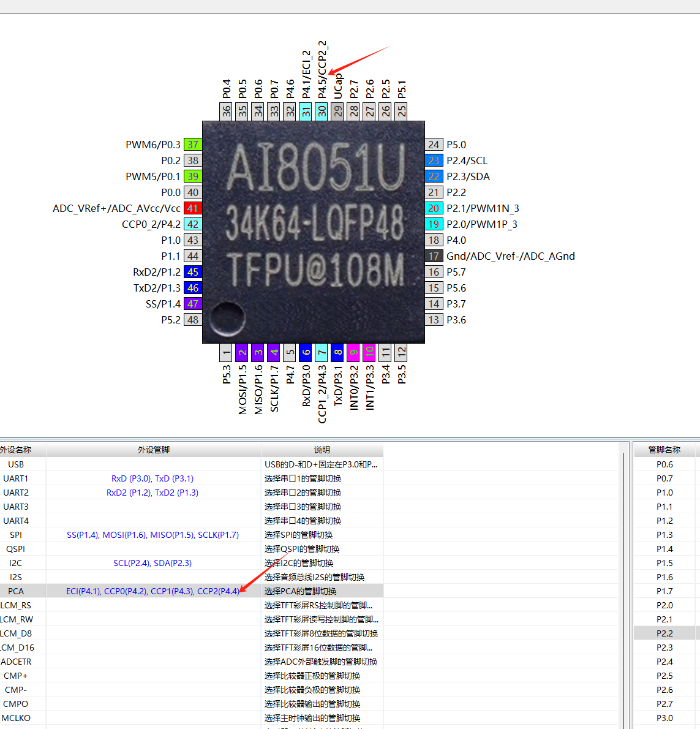Click the SPI pin assignment cell
The width and height of the screenshot is (700, 729).
[153, 535]
